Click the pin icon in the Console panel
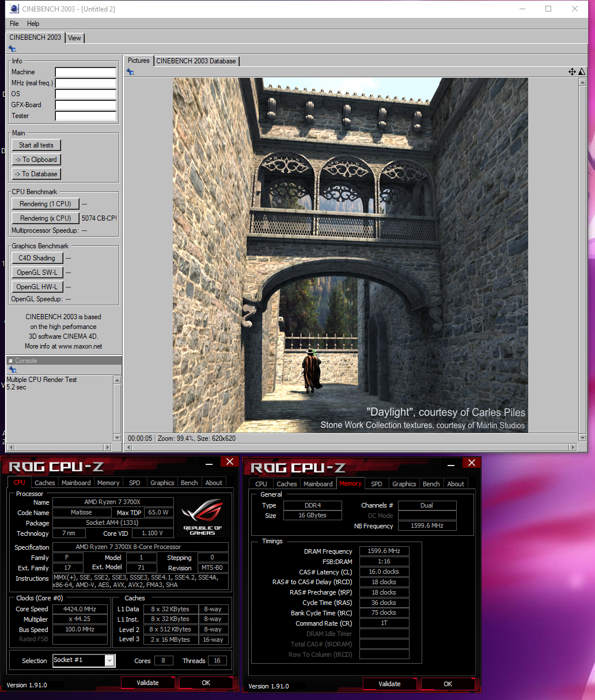 click(12, 370)
